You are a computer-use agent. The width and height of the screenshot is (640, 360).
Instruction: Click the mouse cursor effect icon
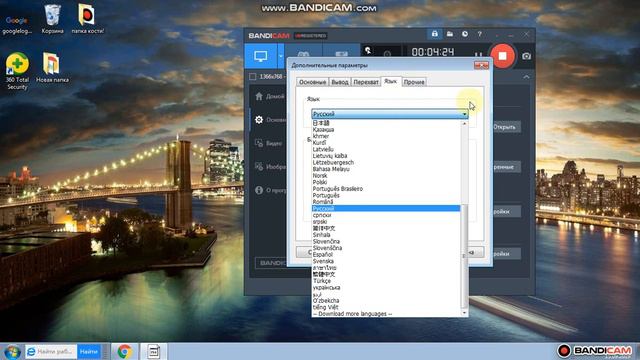[x=368, y=51]
